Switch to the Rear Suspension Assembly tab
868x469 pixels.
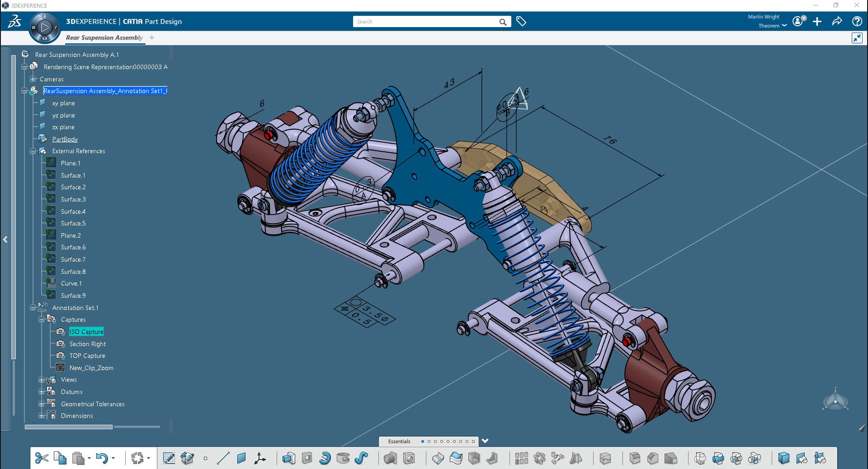104,38
